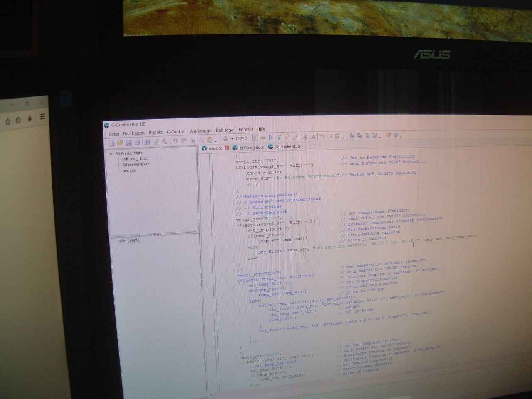Select main.cc in the project tree
The image size is (532, 399).
129,170
